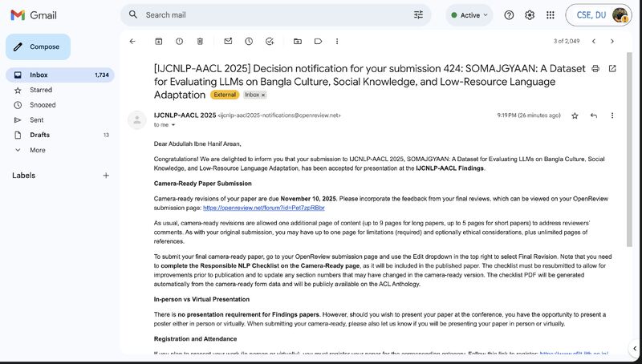Move the email to a folder
The image size is (642, 364).
coord(298,42)
